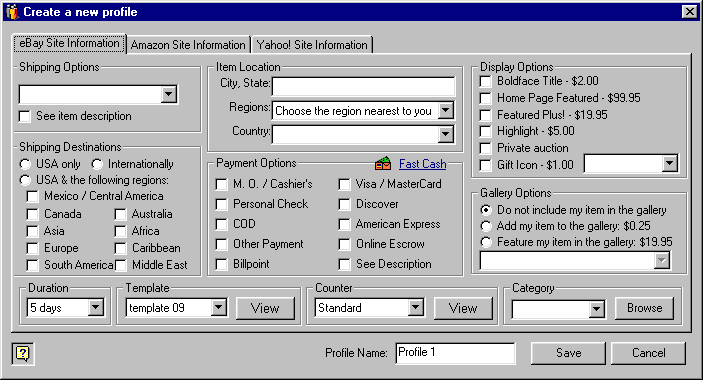Click the City, State input field

(x=363, y=86)
